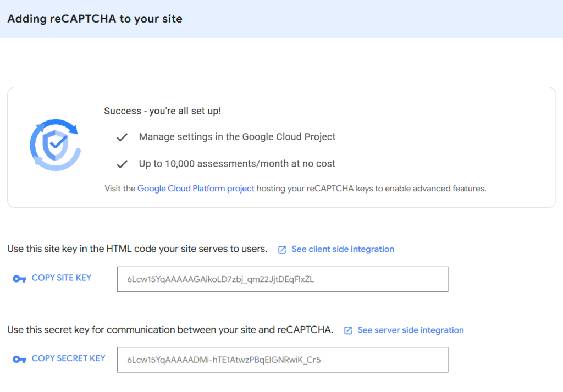563x392 pixels.
Task: Click the checkmark next to Manage settings
Action: click(122, 137)
